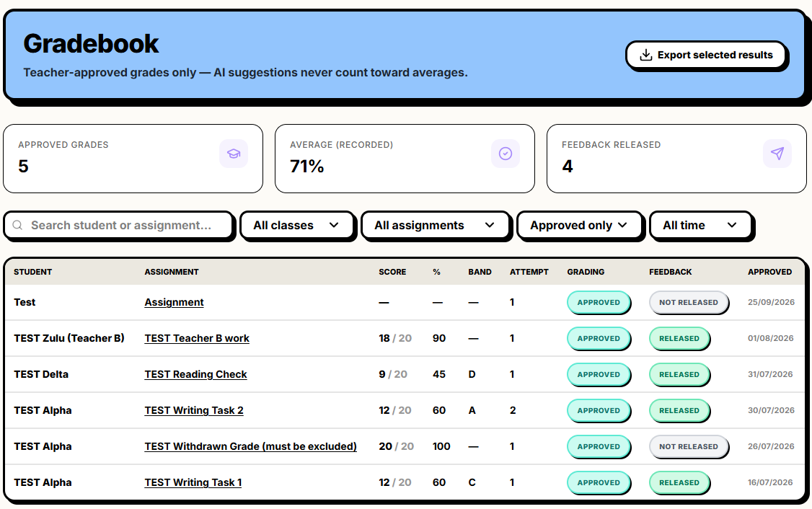Open TEST Teacher B work assignment
812x509 pixels.
[197, 338]
